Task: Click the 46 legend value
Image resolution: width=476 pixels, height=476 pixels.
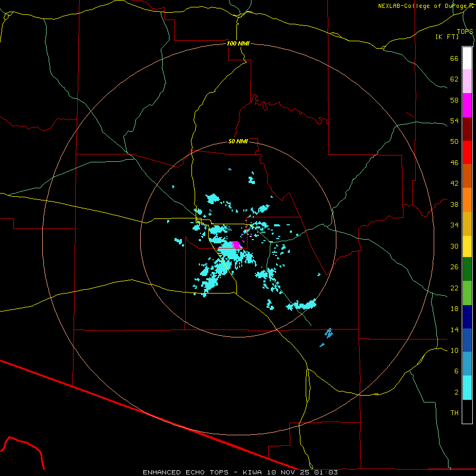Action: pos(454,162)
